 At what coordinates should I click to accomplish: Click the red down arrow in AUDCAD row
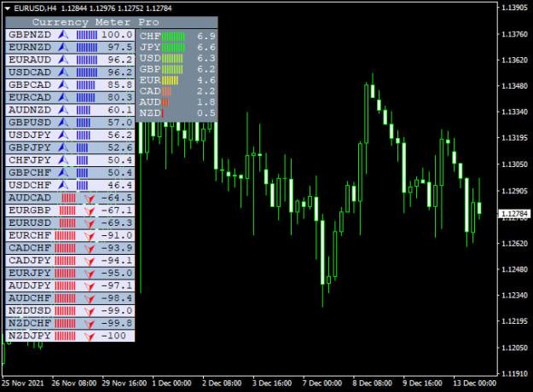90,199
